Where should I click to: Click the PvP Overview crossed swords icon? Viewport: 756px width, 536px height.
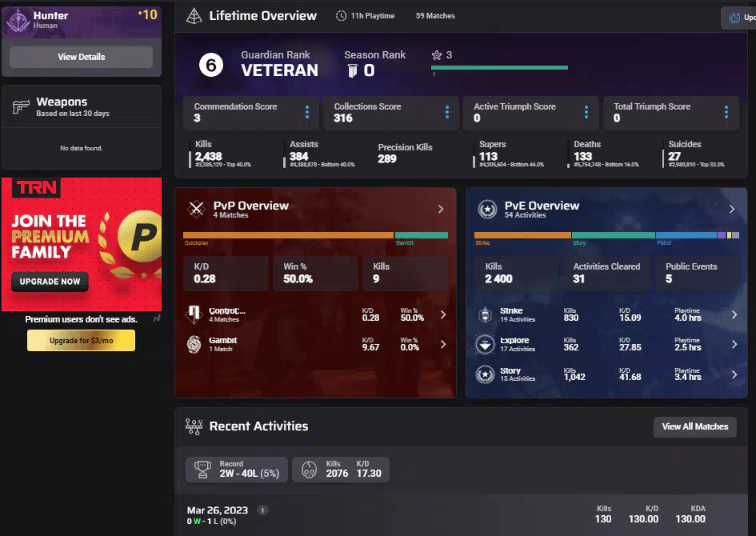196,210
